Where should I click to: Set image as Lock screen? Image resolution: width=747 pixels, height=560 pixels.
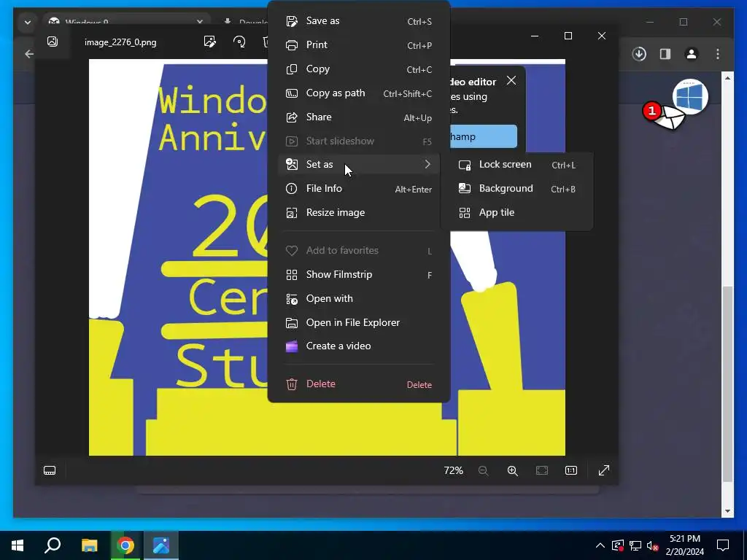click(517, 165)
